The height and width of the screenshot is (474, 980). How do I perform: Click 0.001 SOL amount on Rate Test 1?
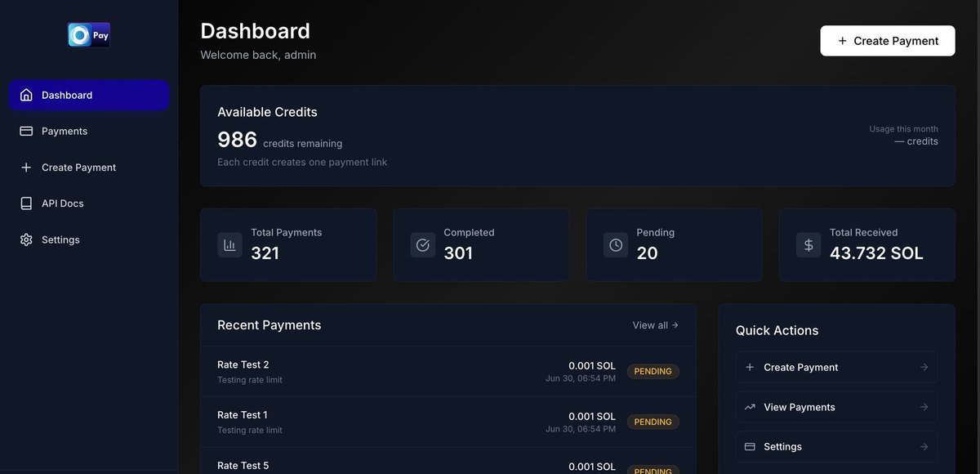coord(592,416)
